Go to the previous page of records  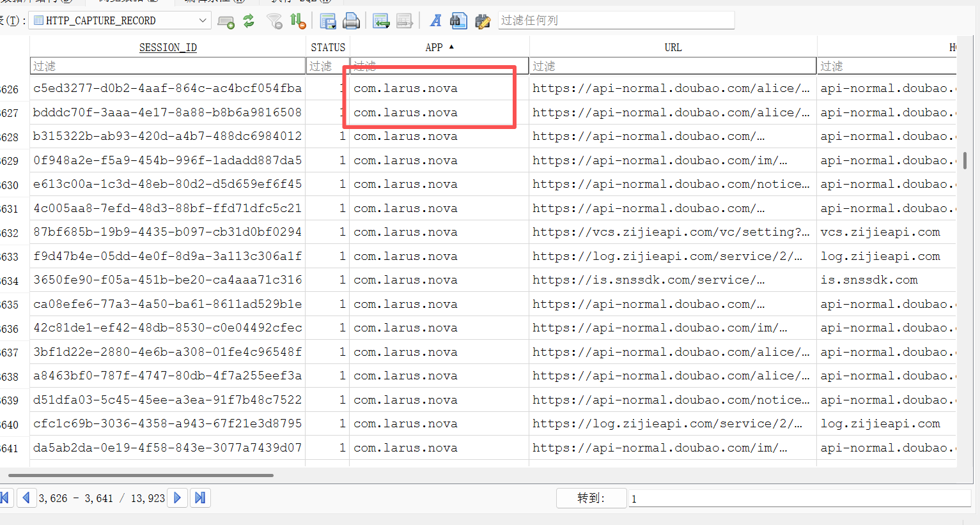coord(26,498)
